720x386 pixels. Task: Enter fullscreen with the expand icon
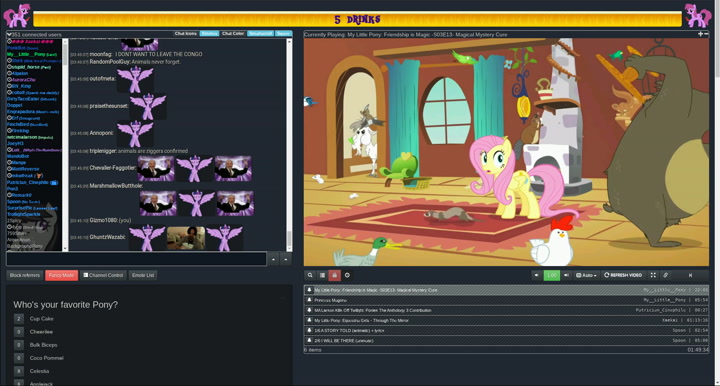[653, 275]
